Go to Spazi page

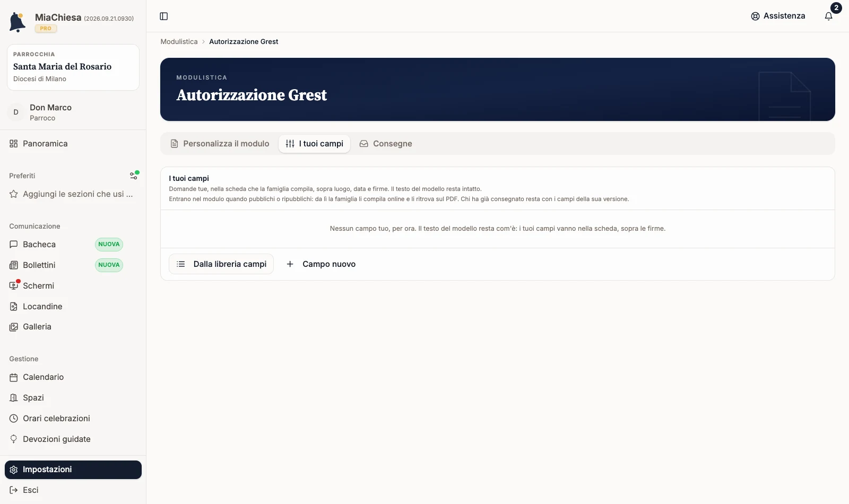(x=73, y=398)
